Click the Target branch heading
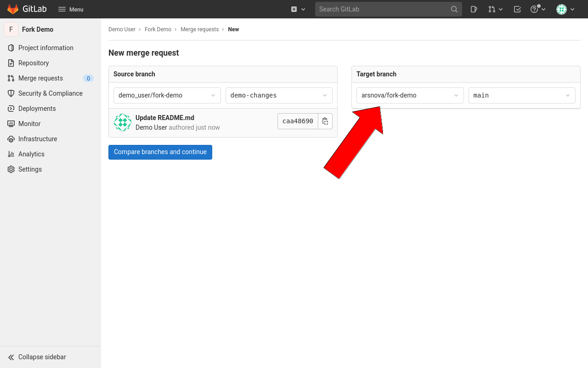 [376, 74]
